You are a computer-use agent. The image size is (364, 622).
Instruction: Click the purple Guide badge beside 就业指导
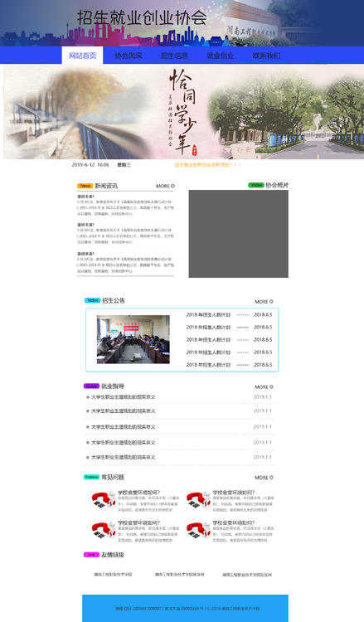point(91,386)
